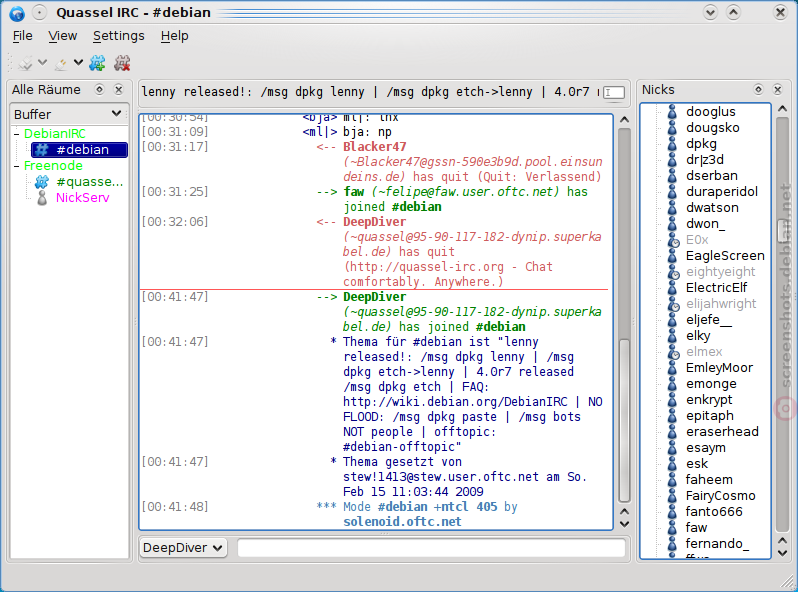Float the Nicks dock panel
Screen dimensions: 798x592
pyautogui.click(x=758, y=90)
